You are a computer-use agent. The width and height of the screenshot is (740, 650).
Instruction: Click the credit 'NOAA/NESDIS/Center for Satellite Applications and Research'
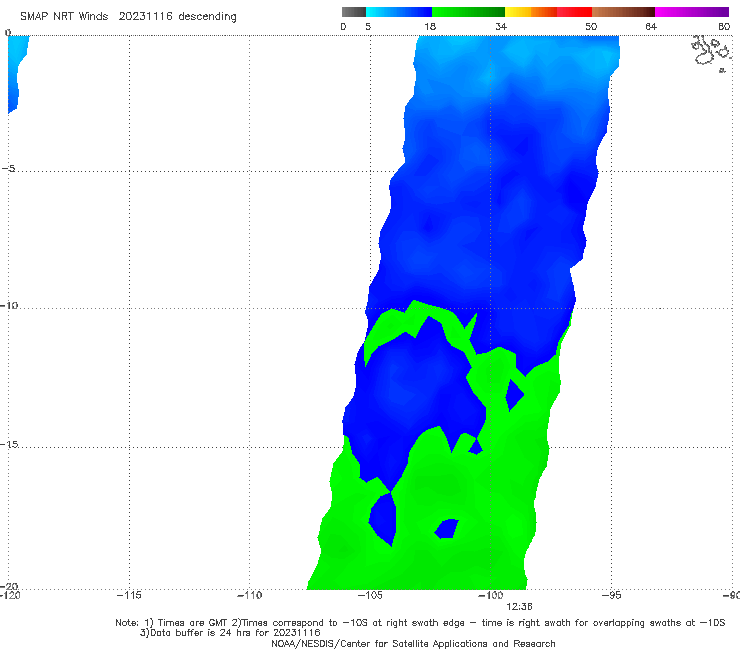coord(413,643)
